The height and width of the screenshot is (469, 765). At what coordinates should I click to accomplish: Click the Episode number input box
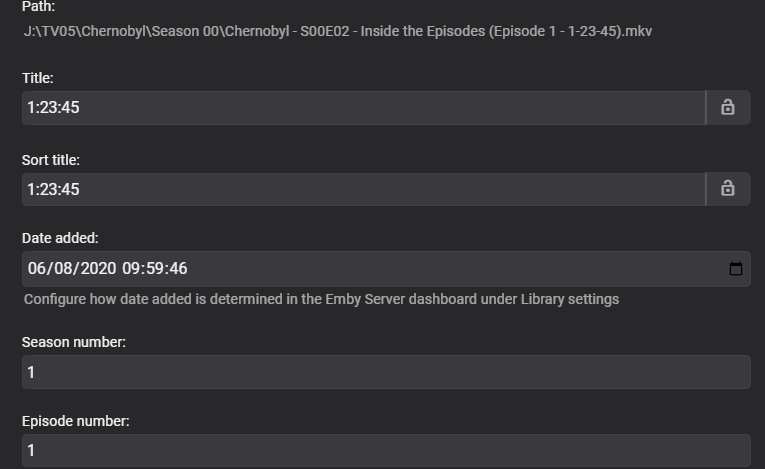pos(386,450)
